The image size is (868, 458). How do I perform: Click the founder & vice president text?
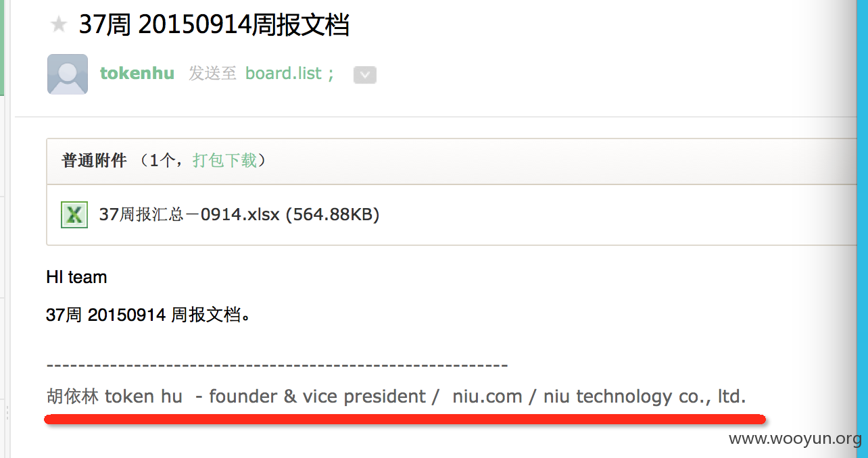pos(318,397)
